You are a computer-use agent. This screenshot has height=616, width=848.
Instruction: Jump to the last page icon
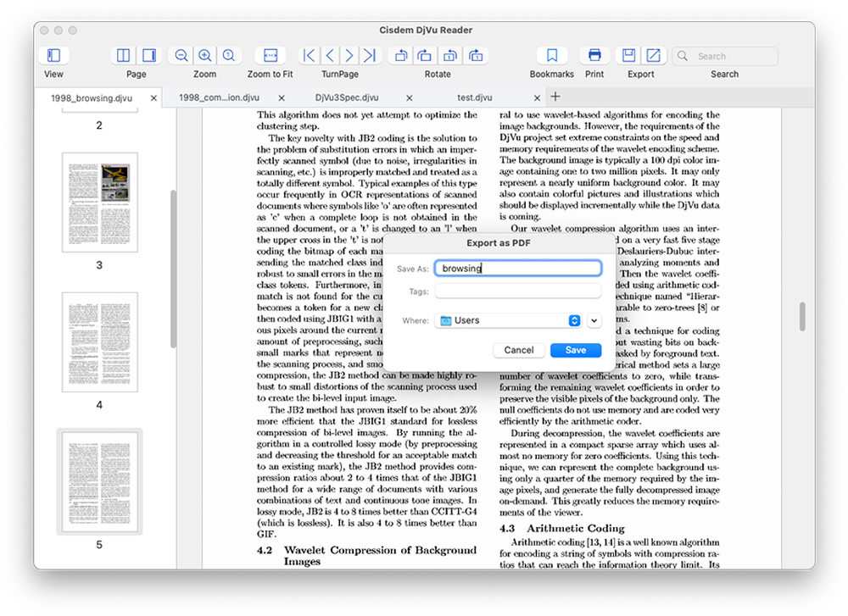click(x=370, y=55)
